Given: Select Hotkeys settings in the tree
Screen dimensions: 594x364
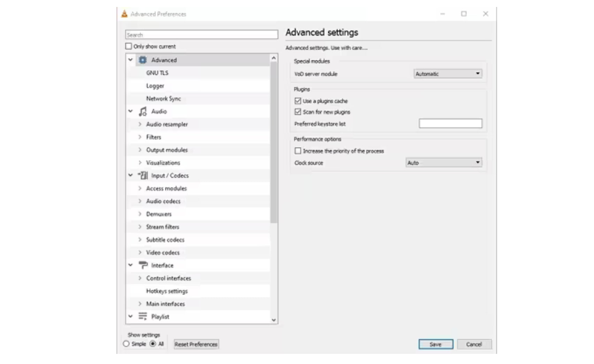Looking at the screenshot, I should (x=167, y=291).
